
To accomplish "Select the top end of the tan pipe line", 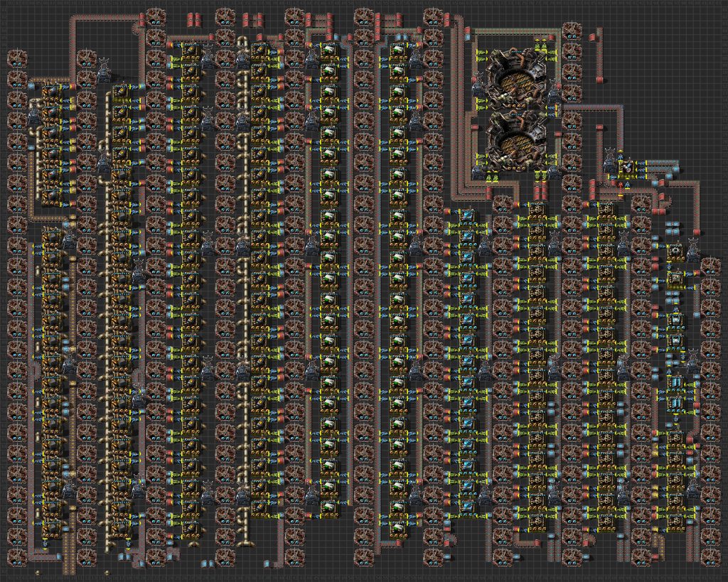I will [242, 41].
